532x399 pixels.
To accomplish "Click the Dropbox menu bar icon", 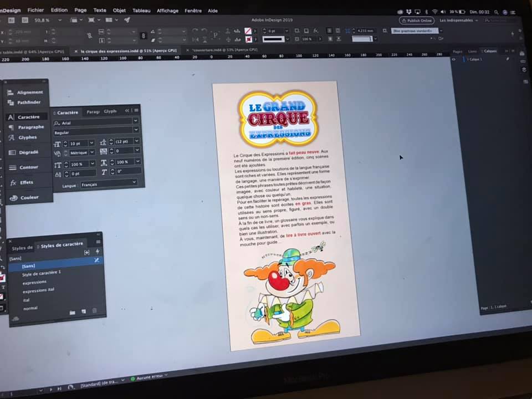I will pos(408,12).
